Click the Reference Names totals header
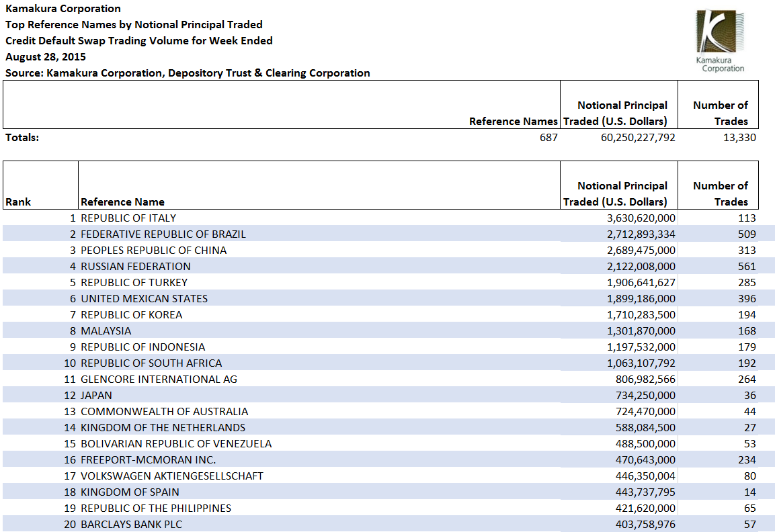 click(x=514, y=122)
